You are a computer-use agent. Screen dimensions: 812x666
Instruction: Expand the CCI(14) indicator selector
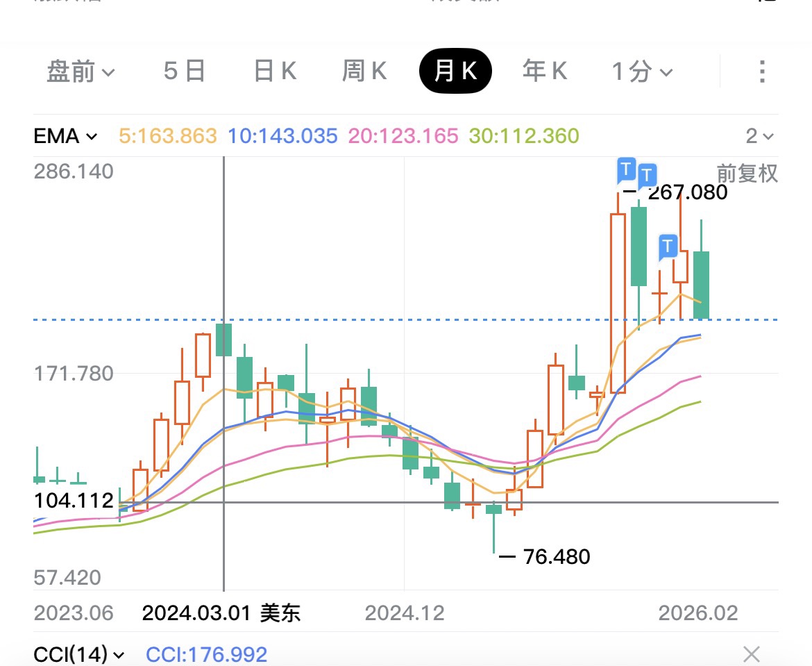[x=79, y=654]
